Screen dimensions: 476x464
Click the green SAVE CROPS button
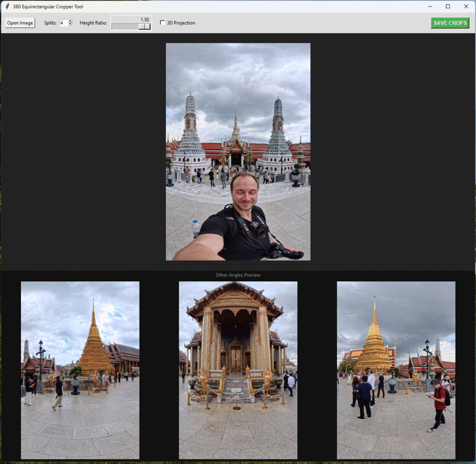(450, 23)
